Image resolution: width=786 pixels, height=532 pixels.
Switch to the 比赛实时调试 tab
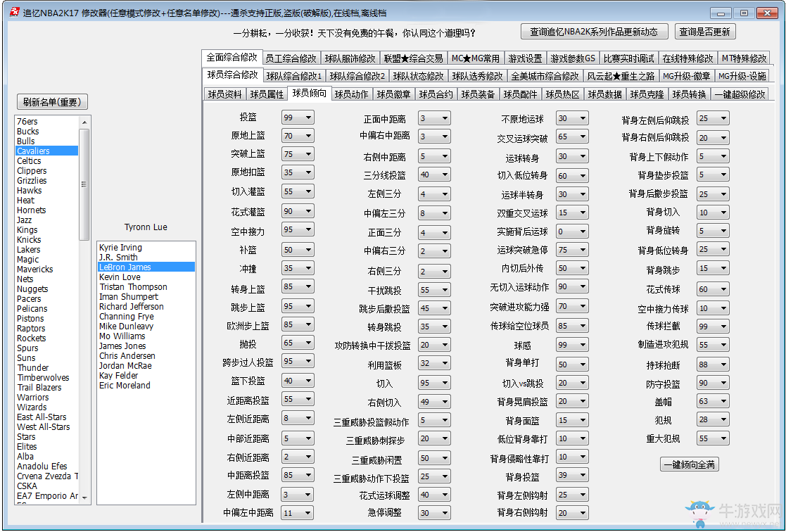[628, 58]
